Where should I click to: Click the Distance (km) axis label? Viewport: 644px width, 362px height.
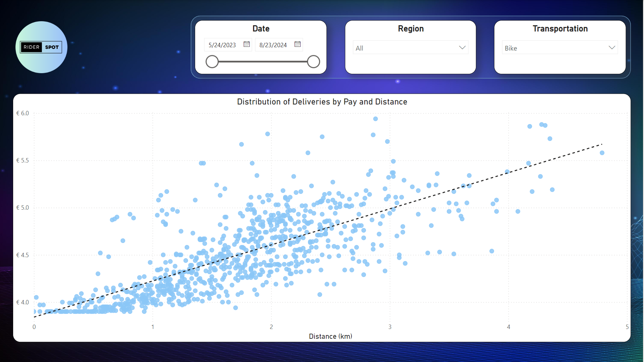[x=331, y=336]
